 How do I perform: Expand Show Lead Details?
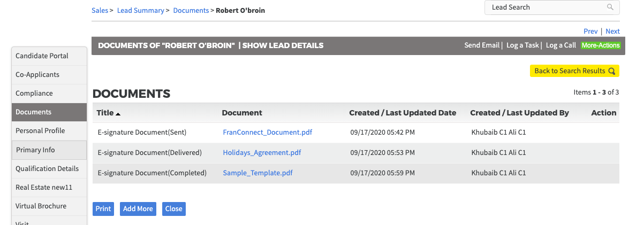tap(283, 45)
